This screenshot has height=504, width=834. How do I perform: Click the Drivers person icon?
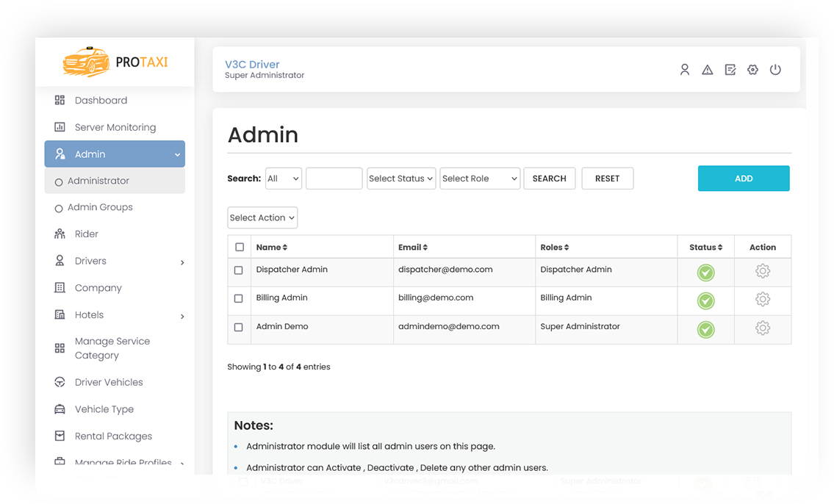60,261
